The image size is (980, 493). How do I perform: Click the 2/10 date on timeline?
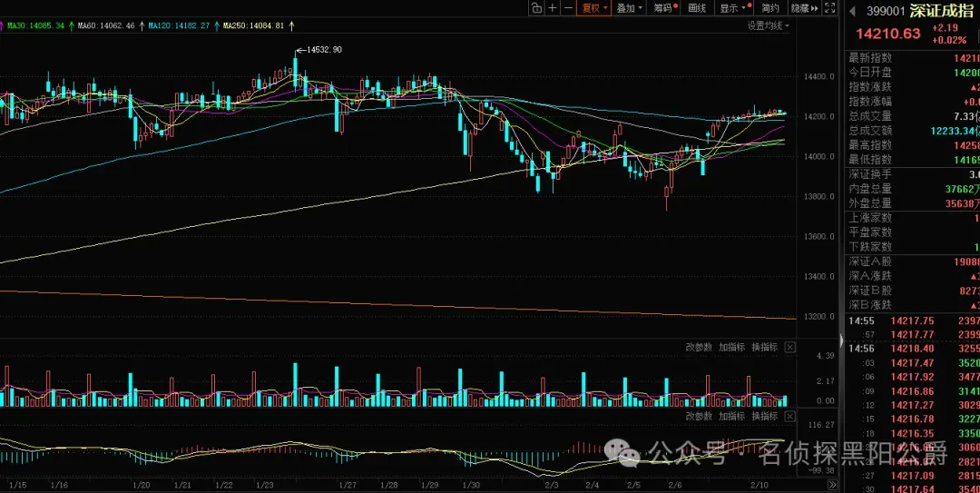coord(759,485)
